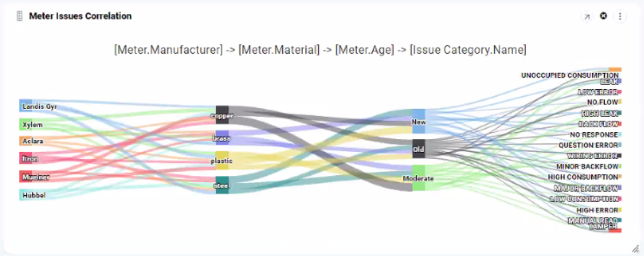Viewport: 644px width, 256px height.
Task: Click the drag handle beside the title
Action: [x=19, y=16]
